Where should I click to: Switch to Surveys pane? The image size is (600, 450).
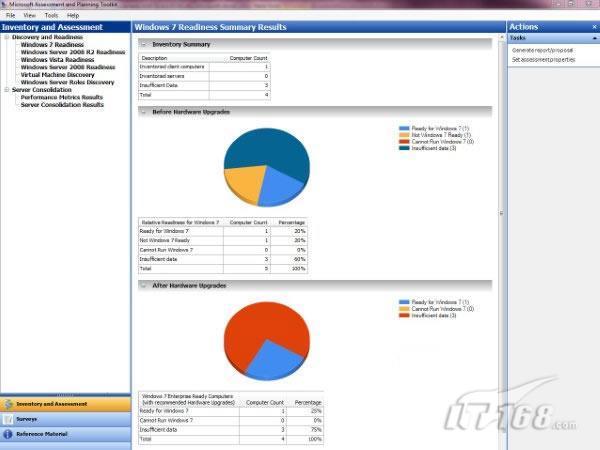pos(65,419)
